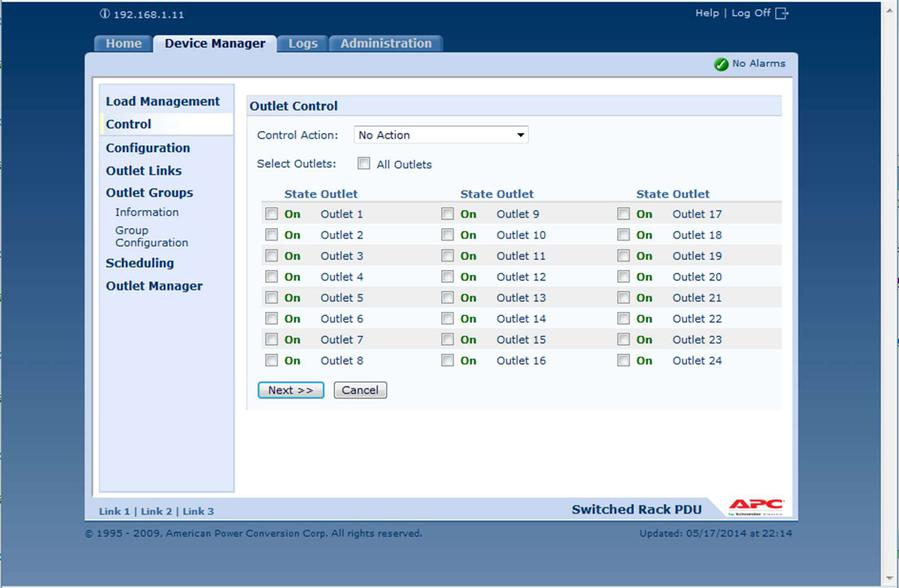Open the Administration tab
The image size is (899, 588).
(386, 44)
